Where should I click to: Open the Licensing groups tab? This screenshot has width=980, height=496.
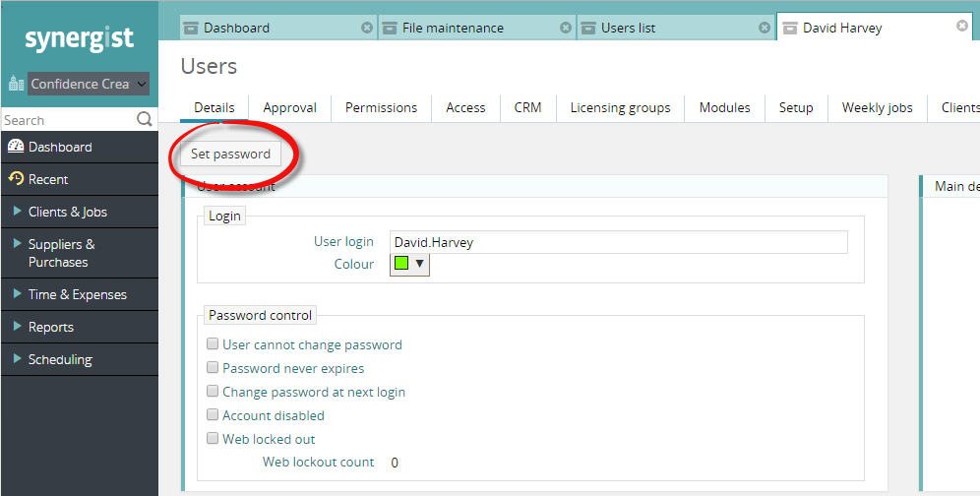point(620,107)
